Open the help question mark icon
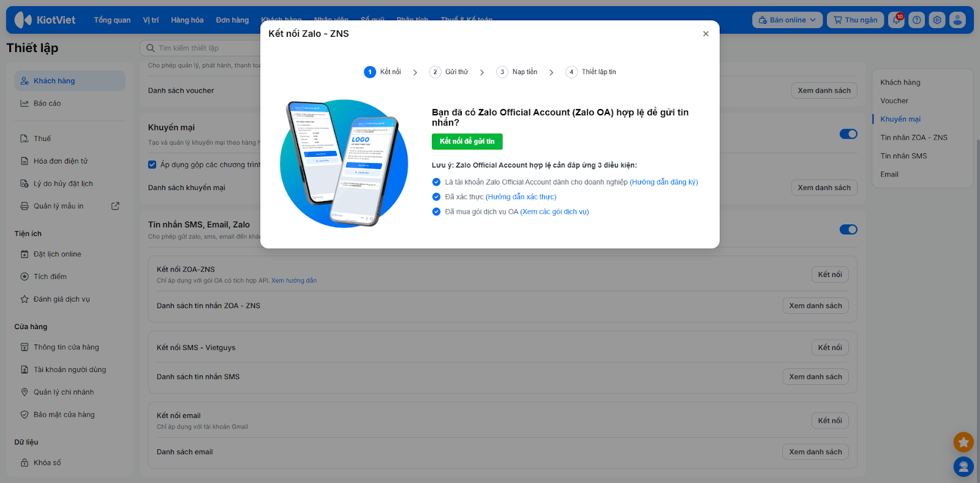The height and width of the screenshot is (483, 980). pos(917,20)
